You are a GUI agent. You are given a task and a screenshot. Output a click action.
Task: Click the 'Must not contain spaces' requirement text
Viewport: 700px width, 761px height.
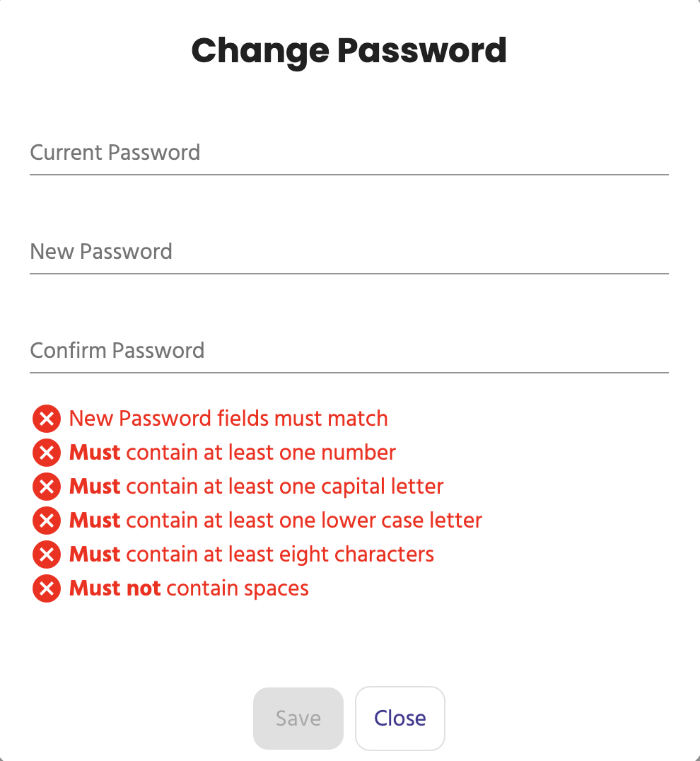point(189,588)
